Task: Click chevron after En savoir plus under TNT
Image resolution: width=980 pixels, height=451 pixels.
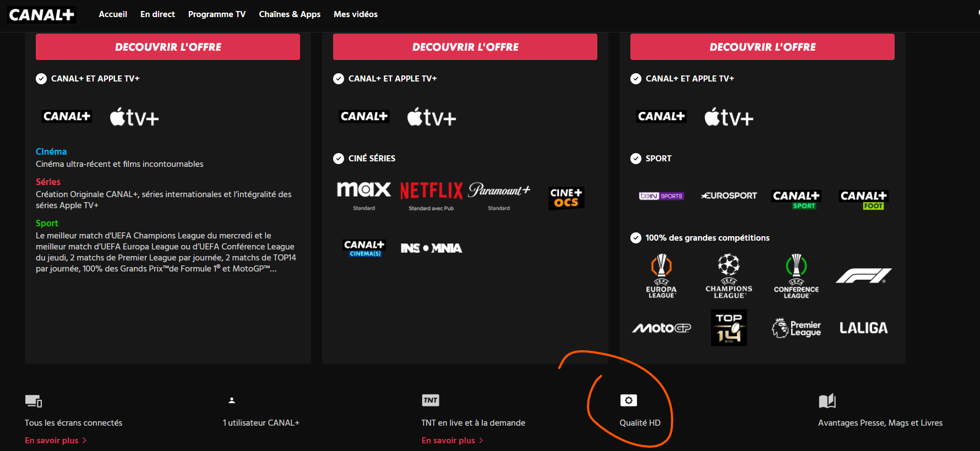Action: [481, 441]
